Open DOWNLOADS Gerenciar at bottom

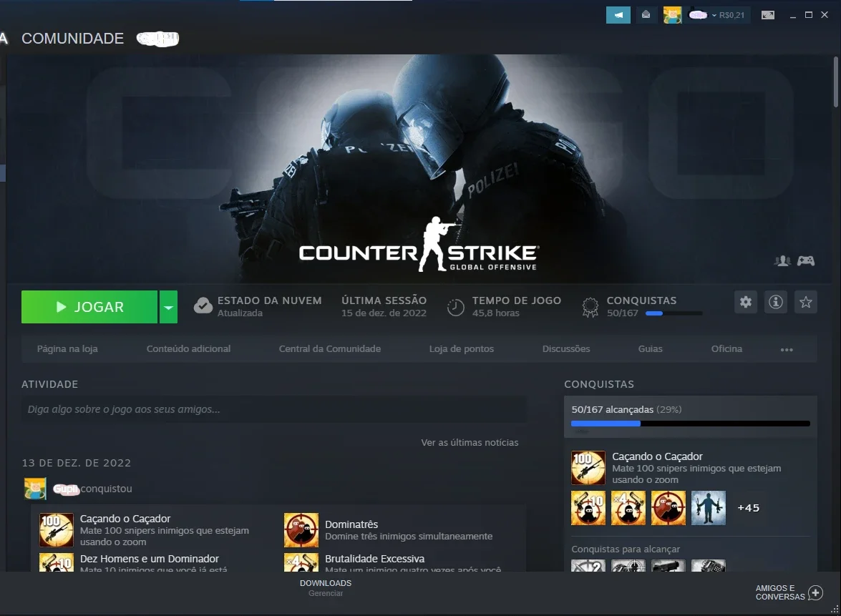pyautogui.click(x=326, y=587)
